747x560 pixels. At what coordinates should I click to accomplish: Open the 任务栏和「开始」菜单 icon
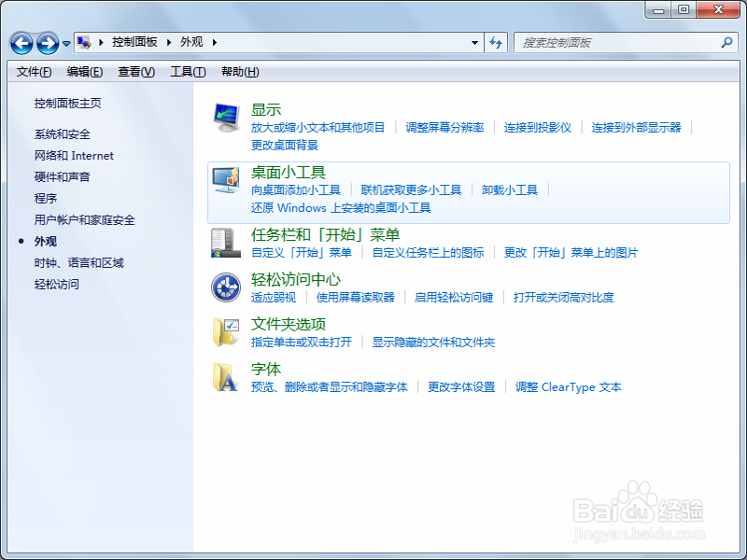pyautogui.click(x=226, y=243)
